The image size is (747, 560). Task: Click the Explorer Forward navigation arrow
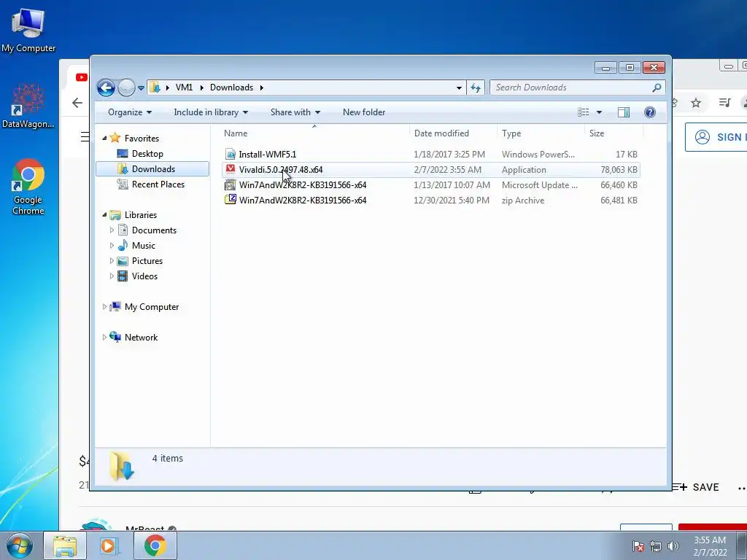click(126, 87)
